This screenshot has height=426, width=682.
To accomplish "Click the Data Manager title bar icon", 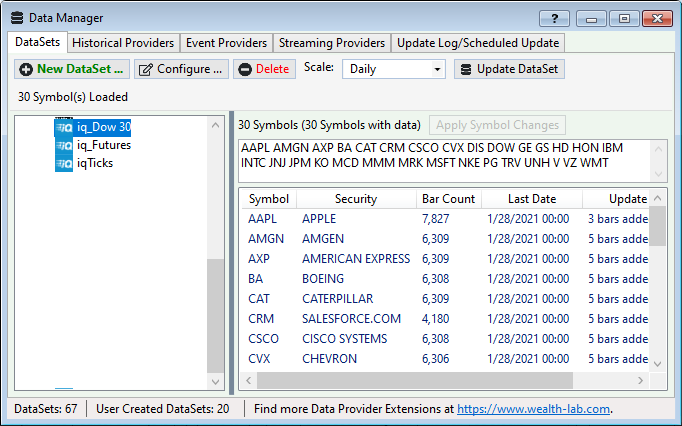I will pos(16,18).
